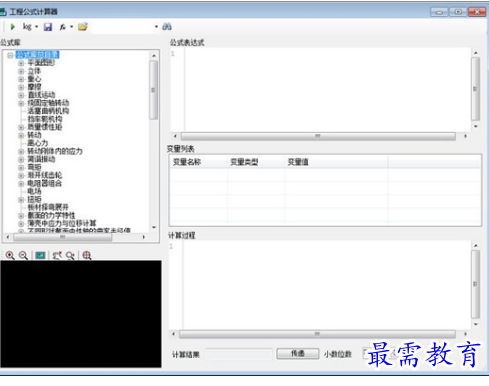Viewport: 489px width, 386px height.
Task: Click the black diagram preview pane
Action: tap(81, 314)
